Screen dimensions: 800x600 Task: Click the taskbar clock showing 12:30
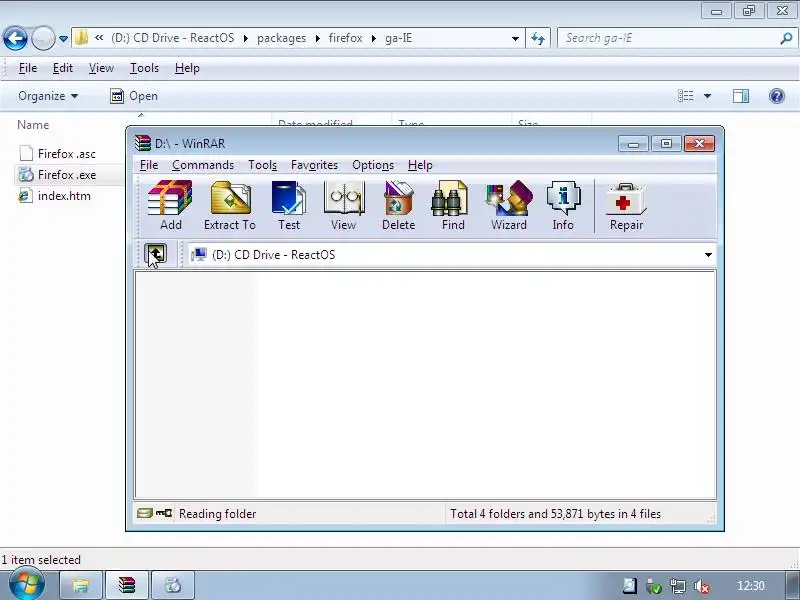[751, 586]
